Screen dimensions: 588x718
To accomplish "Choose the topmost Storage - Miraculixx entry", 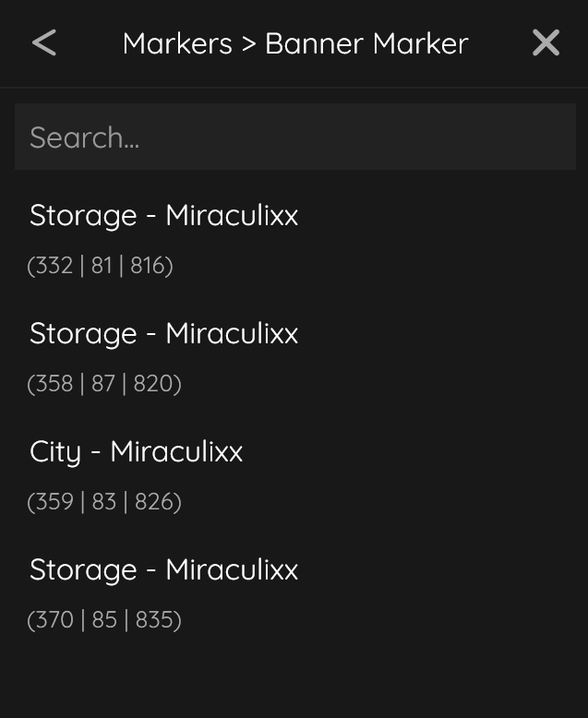I will tap(163, 216).
